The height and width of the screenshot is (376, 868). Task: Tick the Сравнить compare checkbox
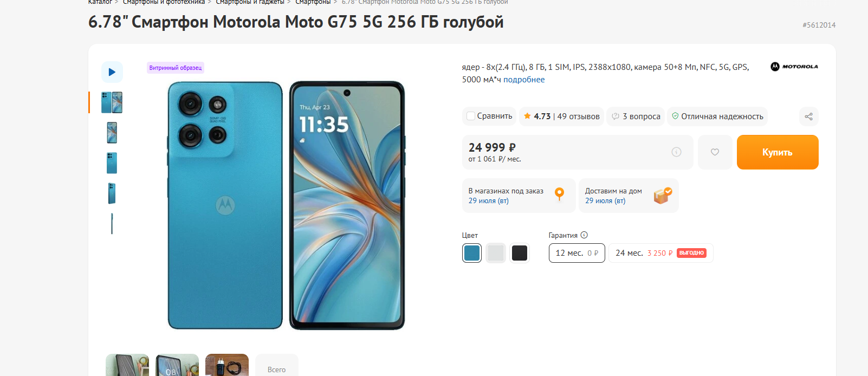point(471,116)
